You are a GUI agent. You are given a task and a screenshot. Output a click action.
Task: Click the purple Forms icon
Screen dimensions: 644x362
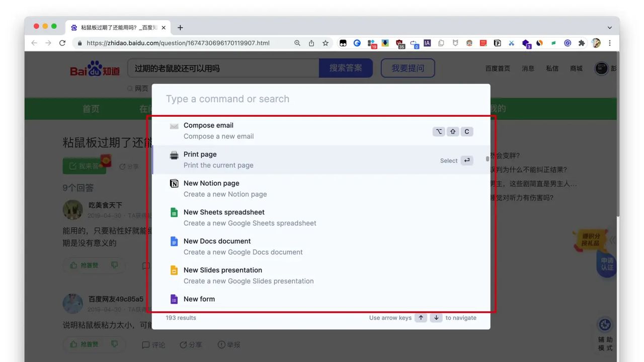coord(174,299)
